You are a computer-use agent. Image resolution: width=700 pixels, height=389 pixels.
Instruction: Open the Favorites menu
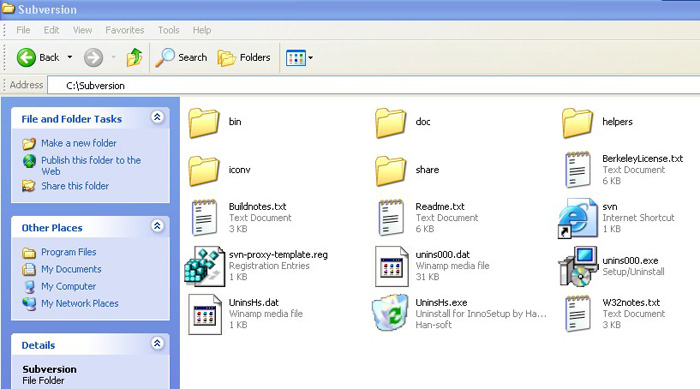click(x=125, y=30)
